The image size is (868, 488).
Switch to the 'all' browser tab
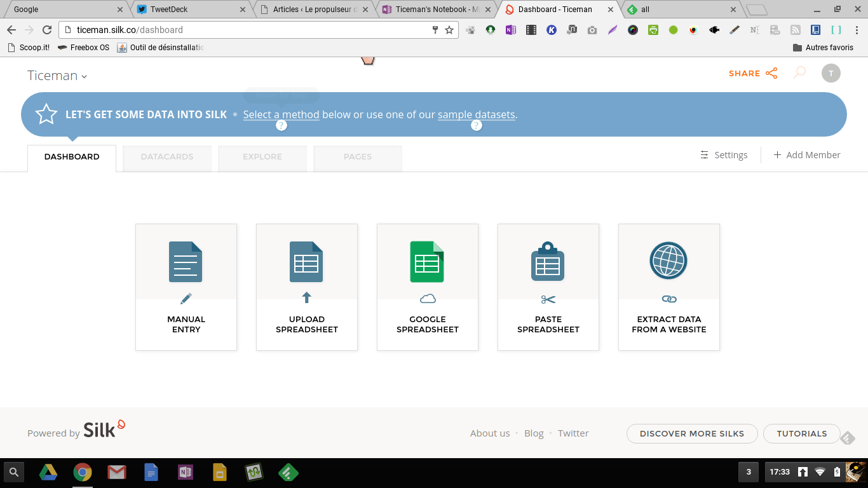tap(681, 10)
